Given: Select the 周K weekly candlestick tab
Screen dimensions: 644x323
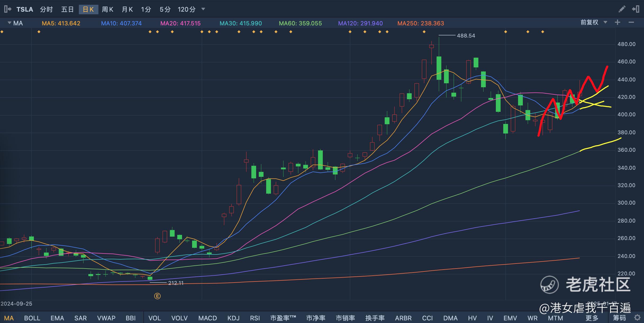Looking at the screenshot, I should coord(108,10).
